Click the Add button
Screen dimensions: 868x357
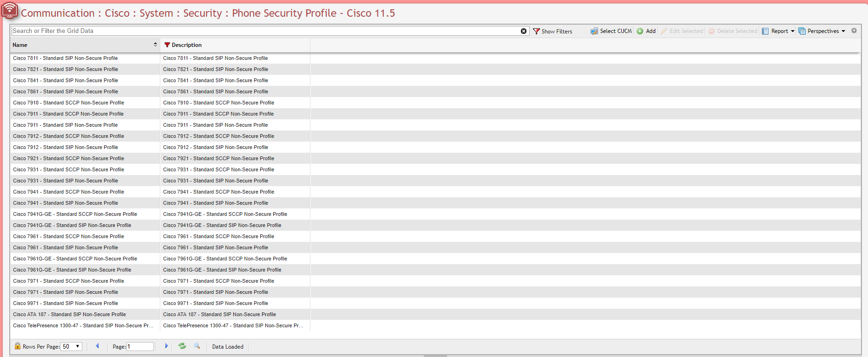click(x=646, y=31)
